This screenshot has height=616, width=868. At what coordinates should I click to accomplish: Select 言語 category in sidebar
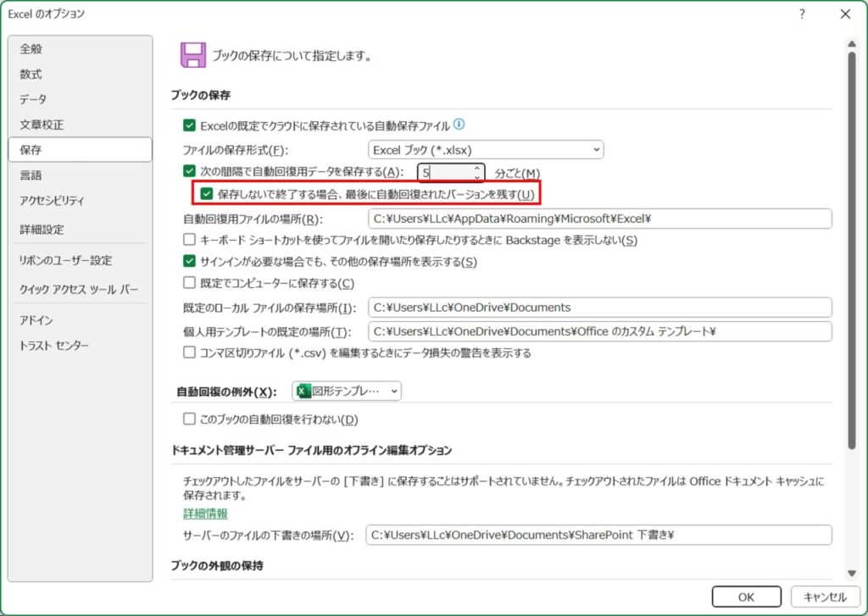81,175
